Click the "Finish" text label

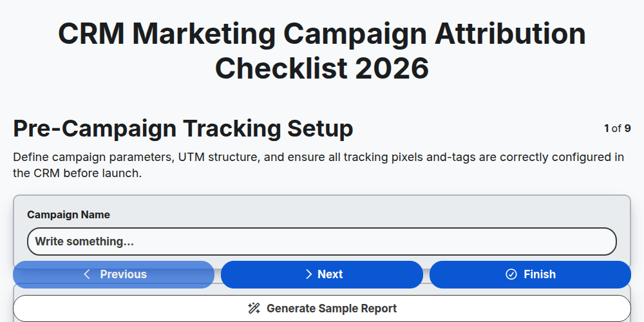pos(540,274)
